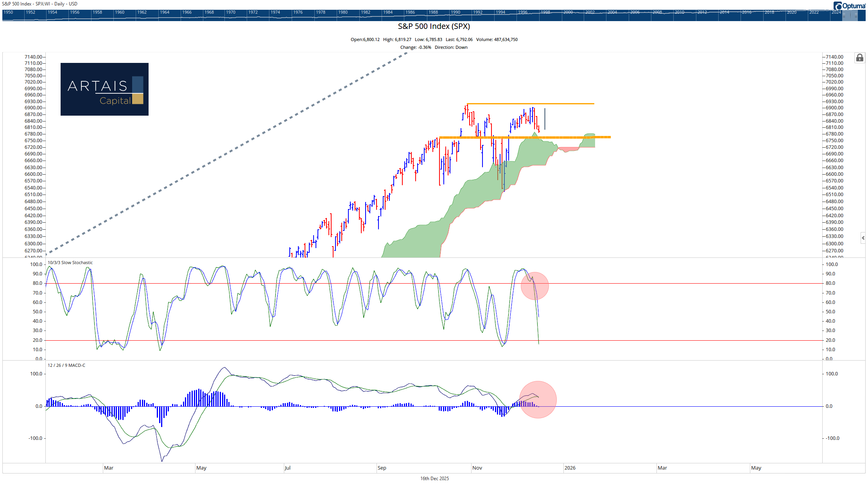868x486 pixels.
Task: Click the S&P 500 Index (SPX) chart title
Action: (434, 27)
